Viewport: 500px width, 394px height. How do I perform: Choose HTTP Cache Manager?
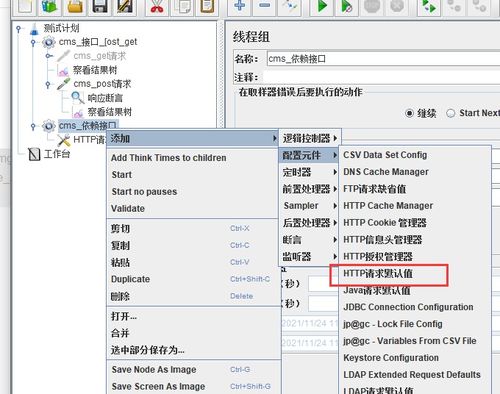point(415,206)
